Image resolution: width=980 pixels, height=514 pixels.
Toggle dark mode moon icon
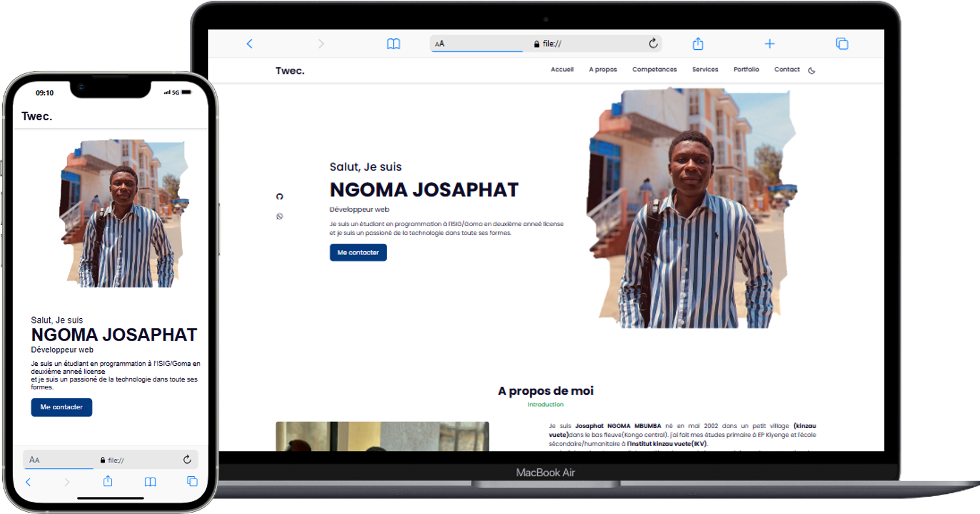tap(812, 70)
